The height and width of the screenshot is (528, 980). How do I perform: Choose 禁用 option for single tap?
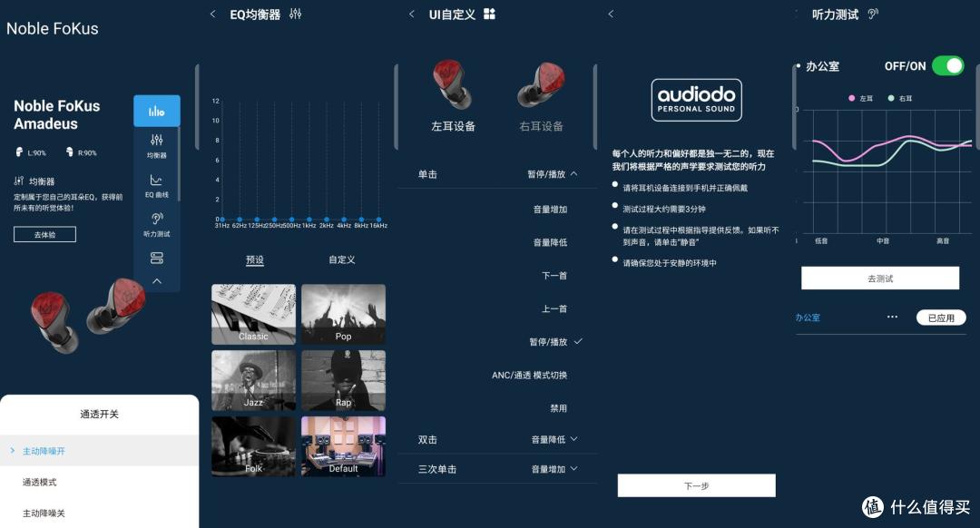point(559,408)
